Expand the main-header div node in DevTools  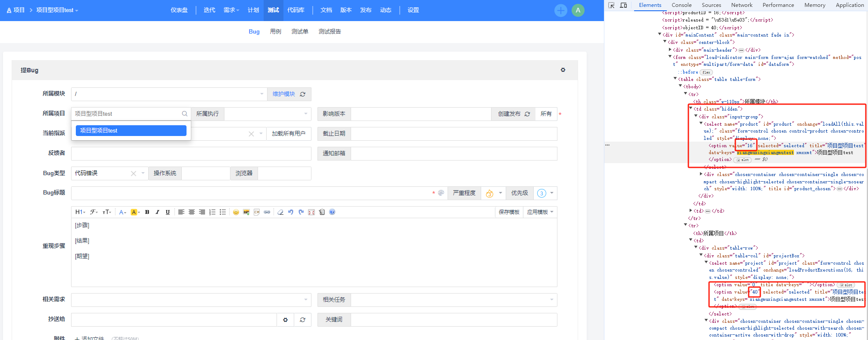[x=670, y=50]
